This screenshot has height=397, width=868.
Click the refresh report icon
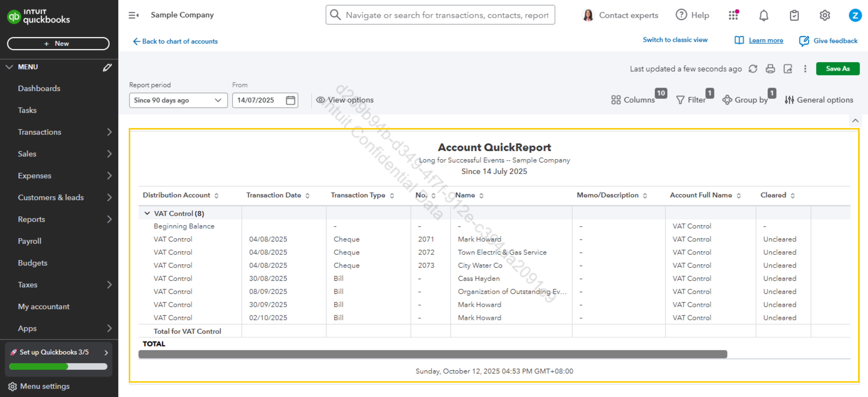[753, 69]
